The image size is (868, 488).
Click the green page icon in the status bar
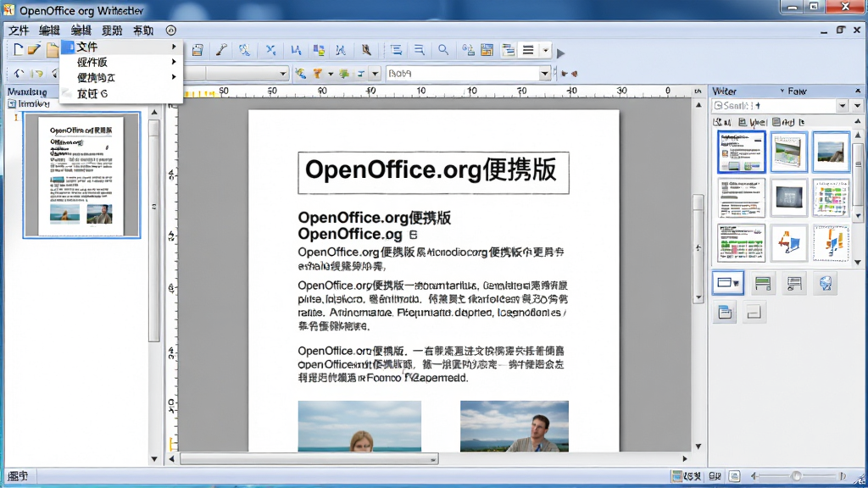tap(676, 476)
